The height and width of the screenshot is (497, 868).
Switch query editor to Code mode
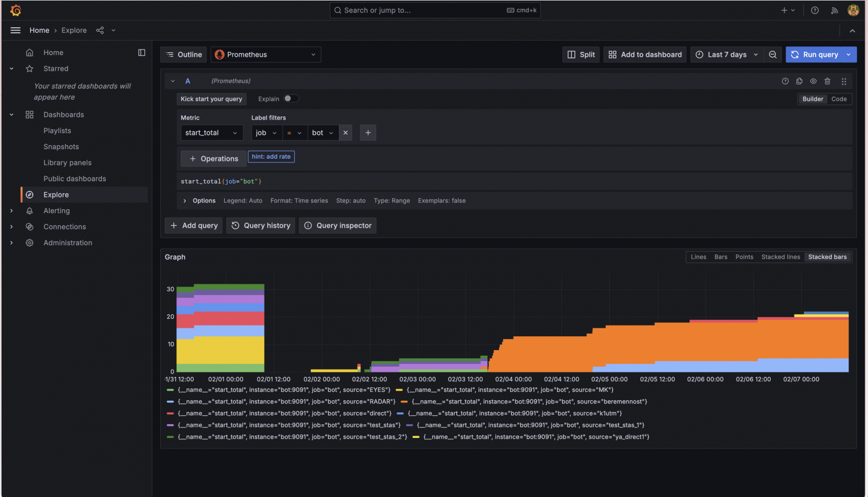click(x=839, y=99)
